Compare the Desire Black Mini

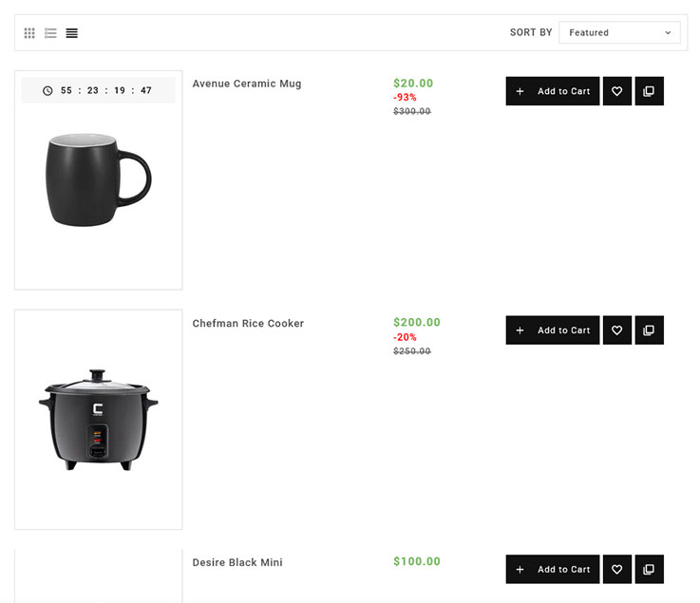(649, 570)
